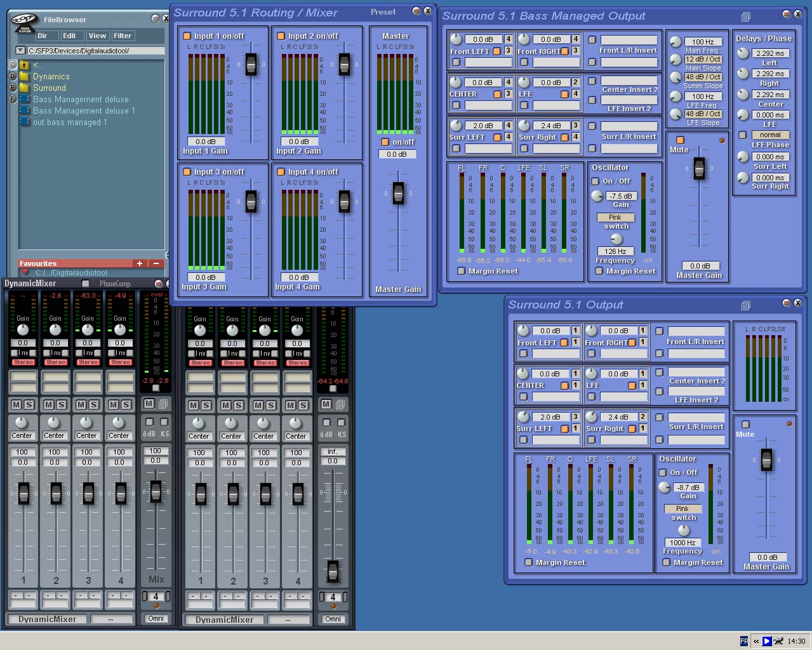Open Pink switch selector in Bass Managed Output

[615, 217]
